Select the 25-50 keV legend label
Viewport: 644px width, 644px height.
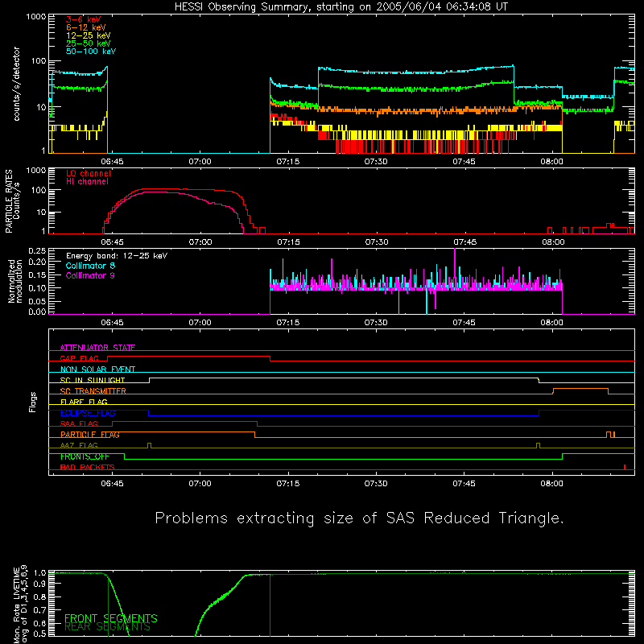(89, 43)
